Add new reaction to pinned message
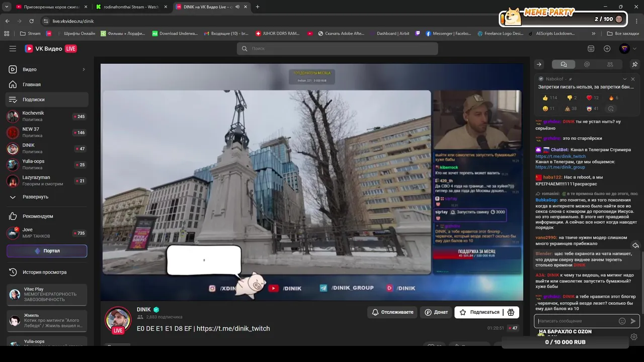This screenshot has width=644, height=362. 611,109
